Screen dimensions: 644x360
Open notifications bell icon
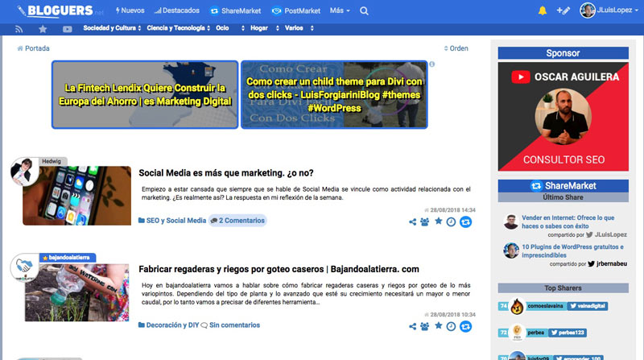[x=542, y=10]
